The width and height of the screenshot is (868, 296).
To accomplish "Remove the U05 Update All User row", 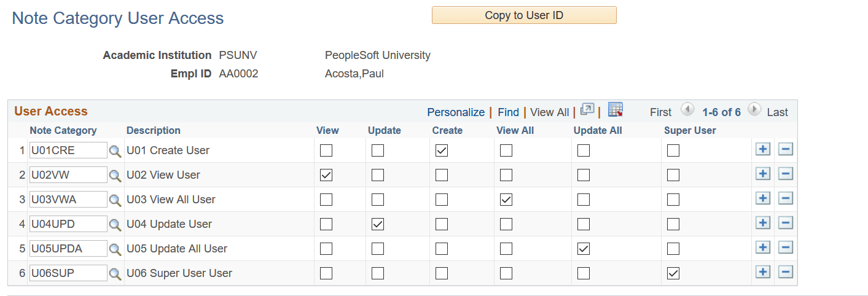I will (785, 248).
